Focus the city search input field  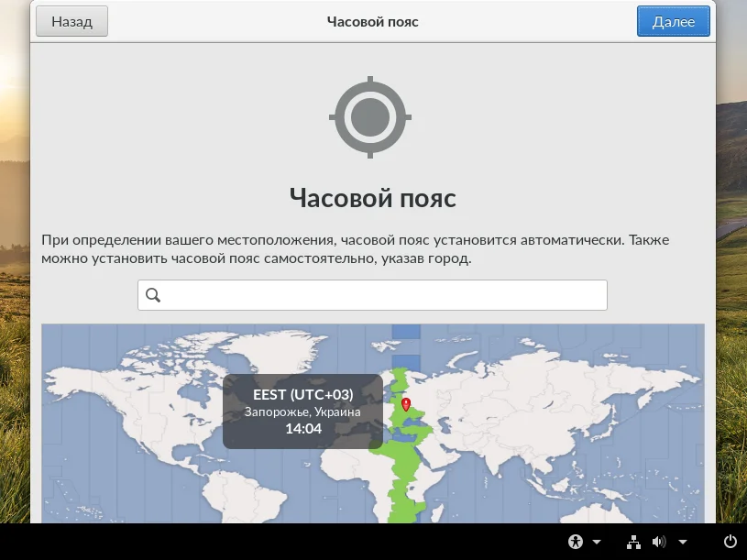click(x=372, y=295)
